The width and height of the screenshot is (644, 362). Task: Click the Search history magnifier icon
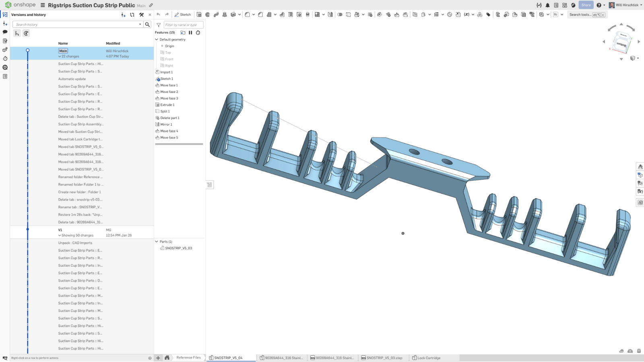pyautogui.click(x=147, y=24)
